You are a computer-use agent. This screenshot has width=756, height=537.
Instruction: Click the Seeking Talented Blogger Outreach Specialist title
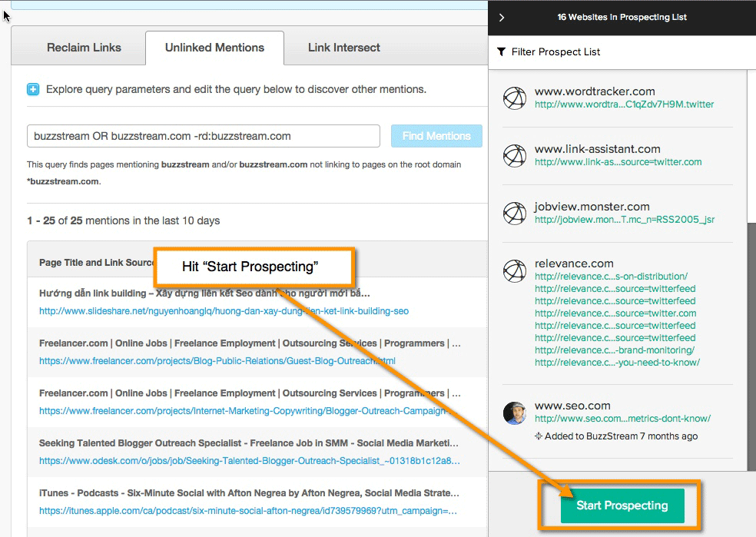coord(248,443)
